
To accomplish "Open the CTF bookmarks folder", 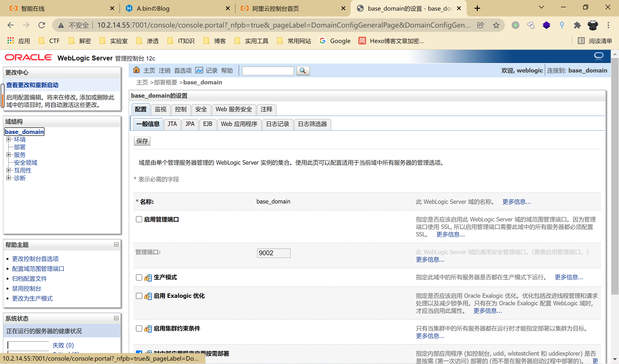I will click(49, 41).
